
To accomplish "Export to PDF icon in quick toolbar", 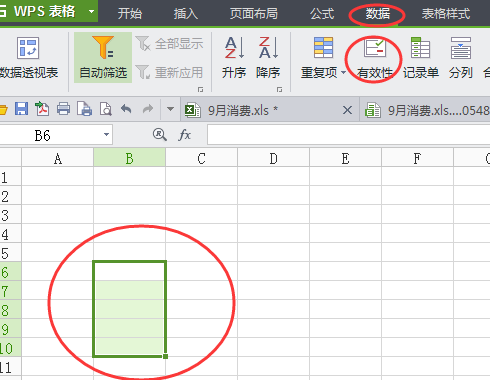I will tap(42, 109).
